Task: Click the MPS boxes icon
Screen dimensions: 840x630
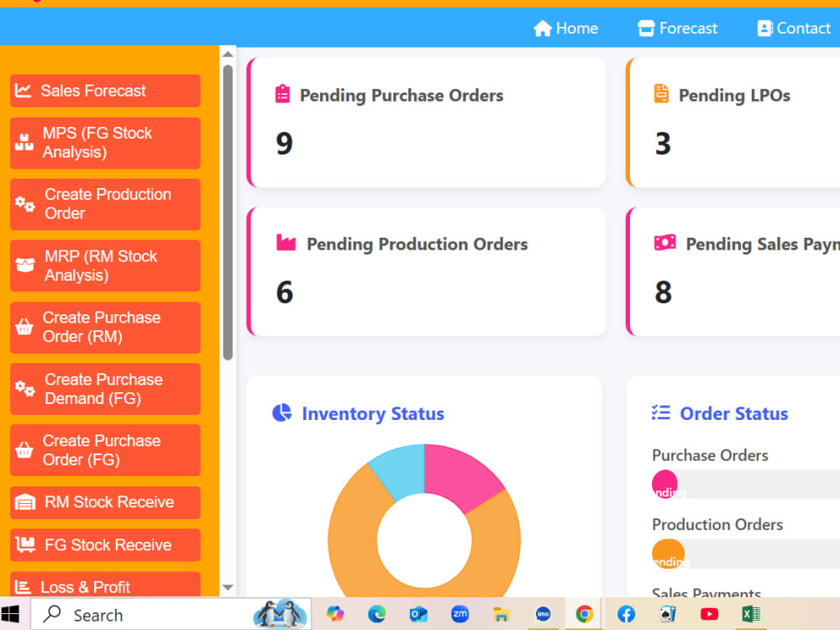Action: (24, 143)
